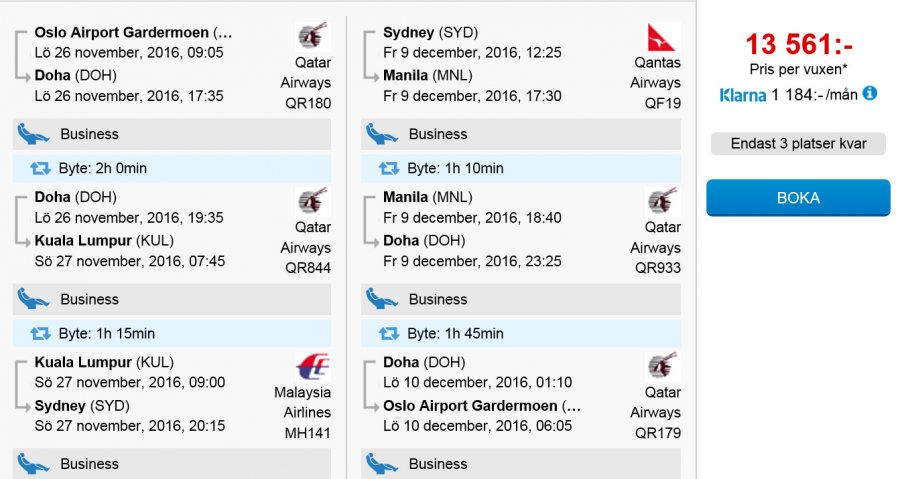Click Qatar Airways logo for flight QR933
Viewport: 900px width, 479px height.
click(x=663, y=202)
